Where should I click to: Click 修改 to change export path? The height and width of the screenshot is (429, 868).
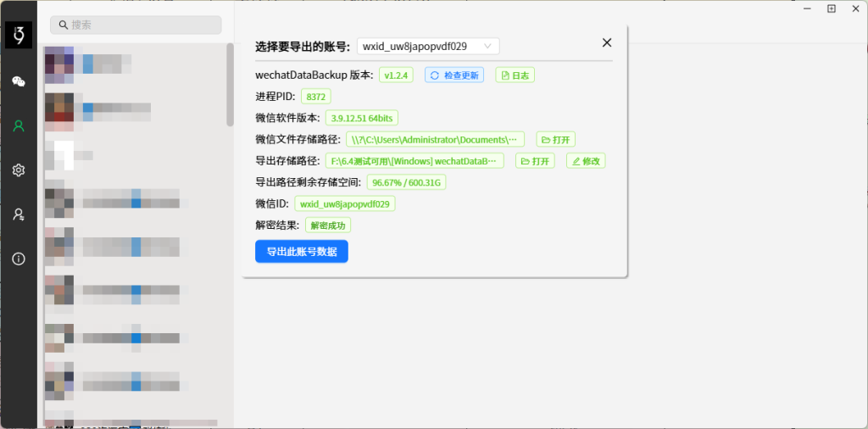(586, 161)
